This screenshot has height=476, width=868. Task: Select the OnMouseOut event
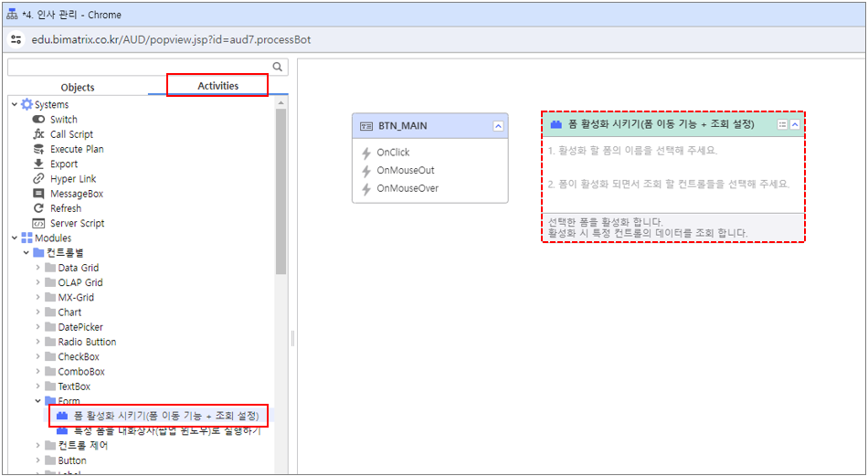click(405, 171)
